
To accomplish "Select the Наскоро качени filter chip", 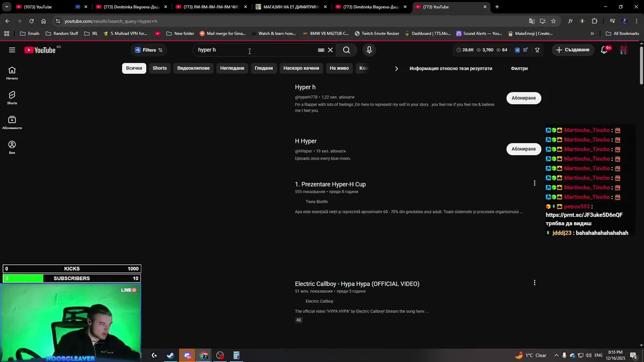I will coord(301,68).
